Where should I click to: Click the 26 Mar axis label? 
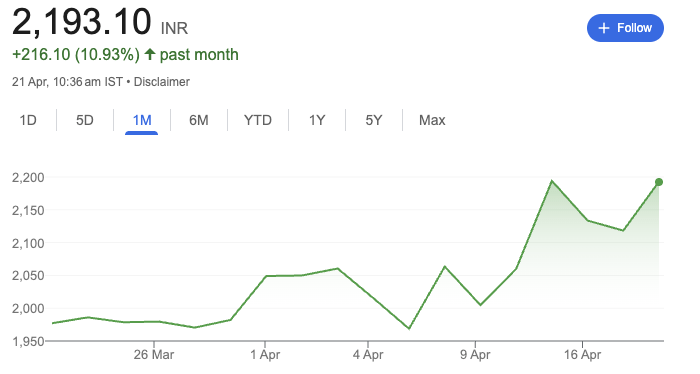(154, 355)
